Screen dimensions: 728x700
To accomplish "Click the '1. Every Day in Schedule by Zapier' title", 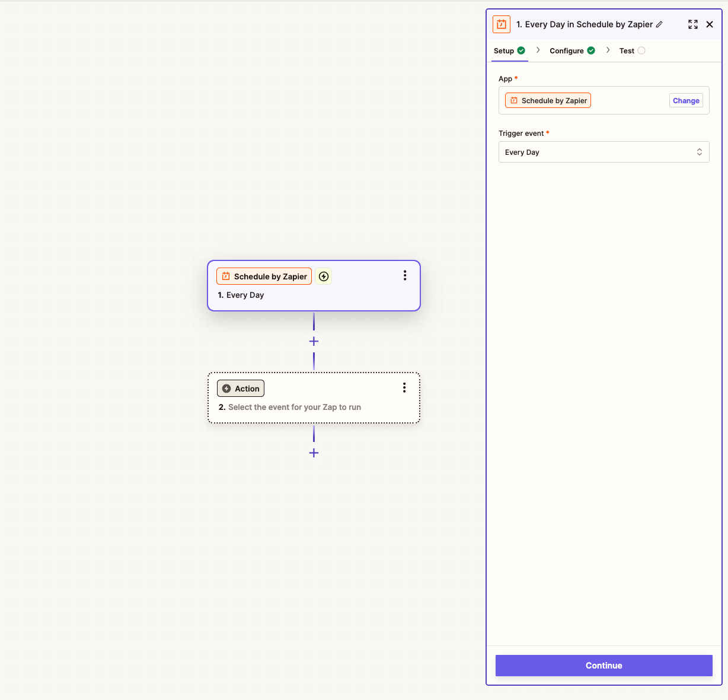I will click(x=585, y=24).
